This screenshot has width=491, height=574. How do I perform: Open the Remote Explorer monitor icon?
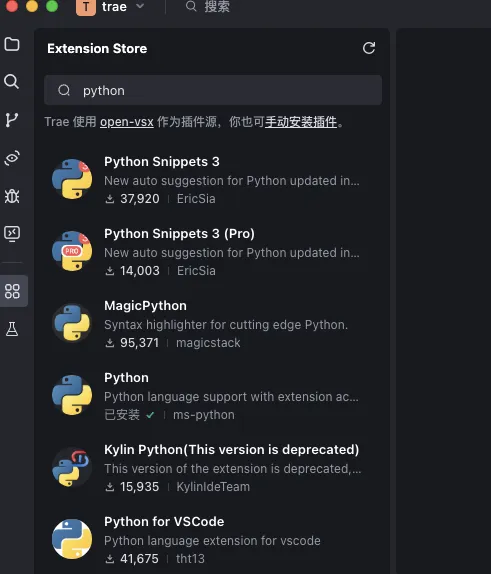click(x=12, y=234)
